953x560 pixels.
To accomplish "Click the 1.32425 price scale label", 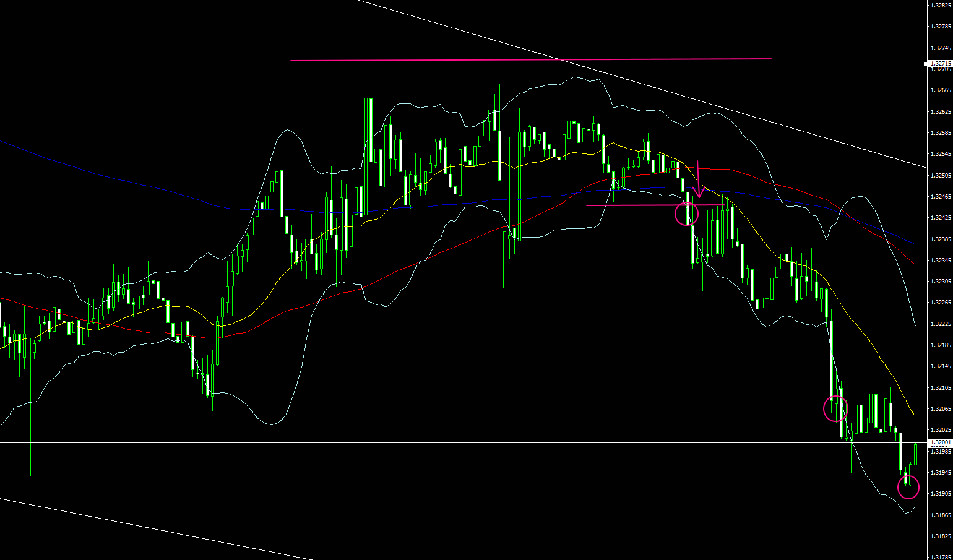I will pos(941,218).
